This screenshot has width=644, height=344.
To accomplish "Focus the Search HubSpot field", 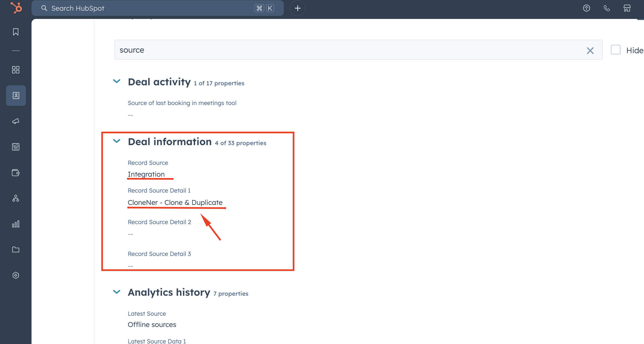I will tap(158, 8).
